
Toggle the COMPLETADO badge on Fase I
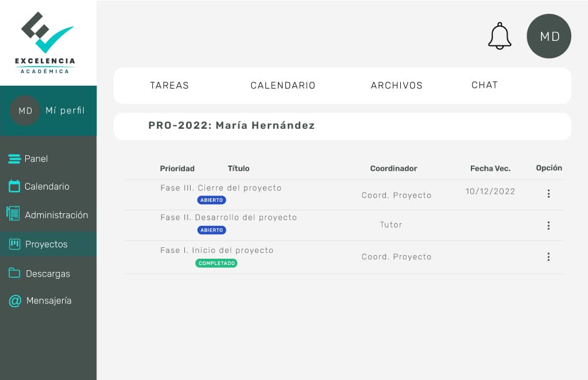[x=216, y=263]
